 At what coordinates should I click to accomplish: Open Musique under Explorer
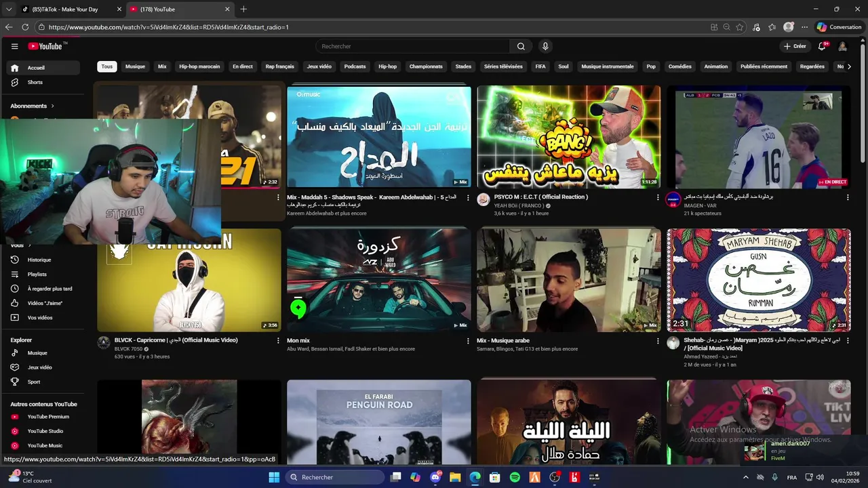[43, 353]
